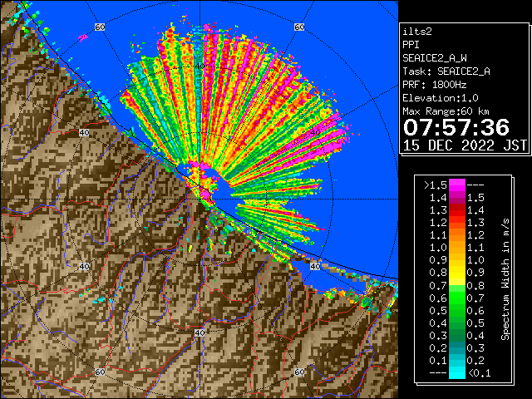This screenshot has width=532, height=399.
Task: Click the radar origin at crosshair center
Action: point(199,199)
